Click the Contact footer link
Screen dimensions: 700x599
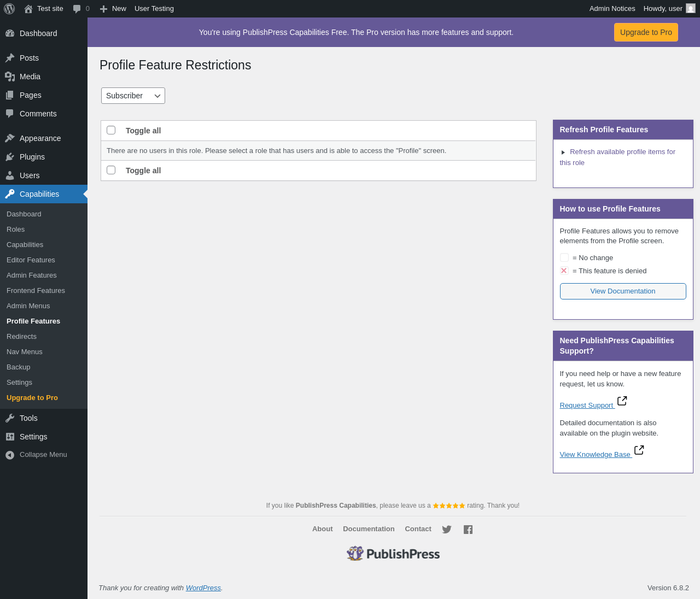pos(418,529)
